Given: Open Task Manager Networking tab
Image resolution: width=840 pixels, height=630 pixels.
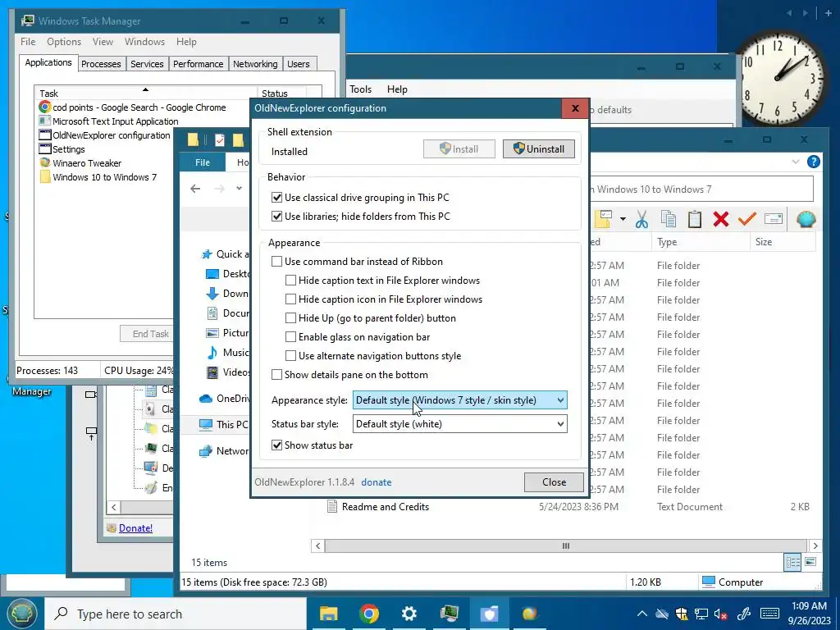Looking at the screenshot, I should 255,64.
